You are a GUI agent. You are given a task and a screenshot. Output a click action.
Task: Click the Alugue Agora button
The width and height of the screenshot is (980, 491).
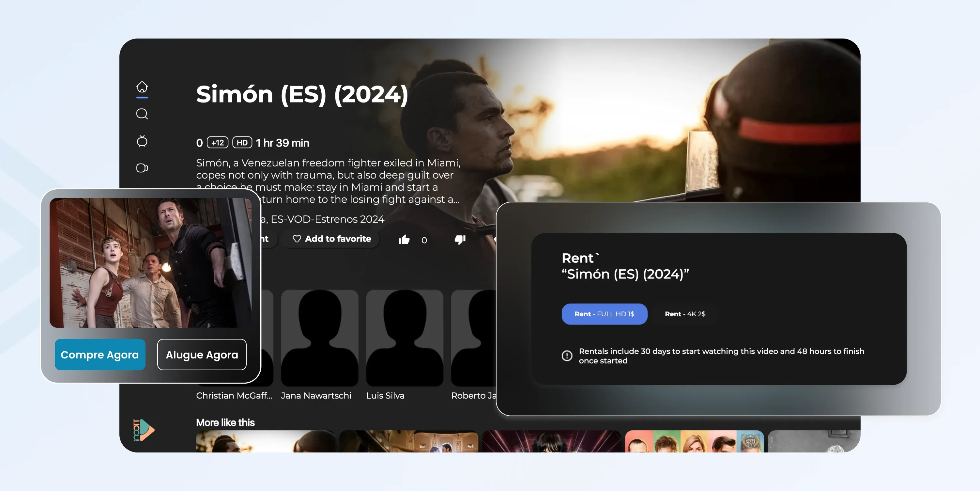202,354
